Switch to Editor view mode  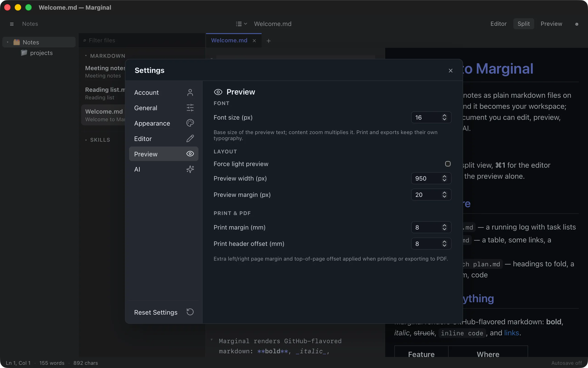(x=498, y=24)
